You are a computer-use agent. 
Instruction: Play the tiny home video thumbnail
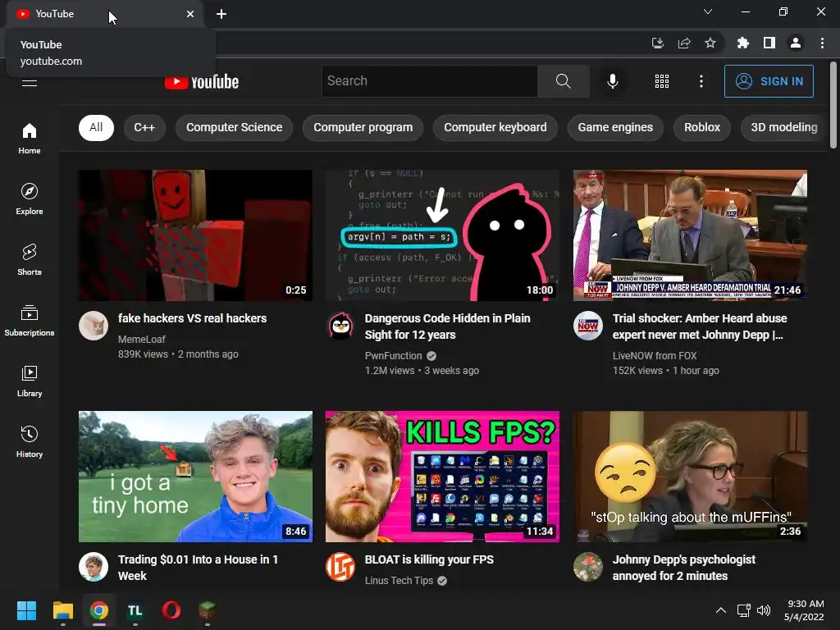click(195, 477)
